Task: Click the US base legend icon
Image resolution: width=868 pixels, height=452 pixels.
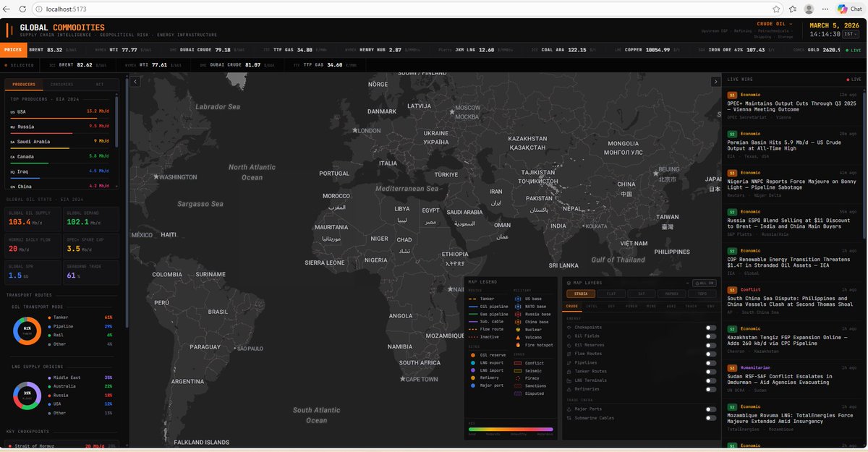Action: (517, 299)
